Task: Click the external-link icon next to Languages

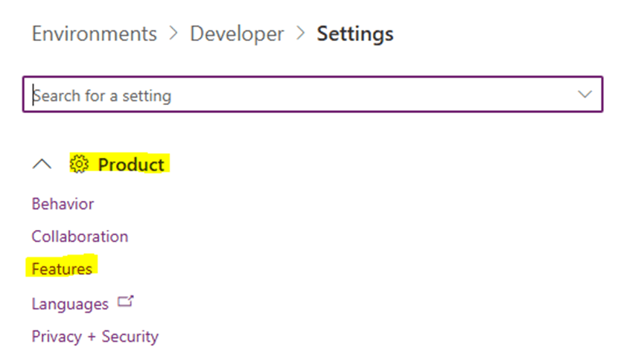Action: pyautogui.click(x=126, y=302)
